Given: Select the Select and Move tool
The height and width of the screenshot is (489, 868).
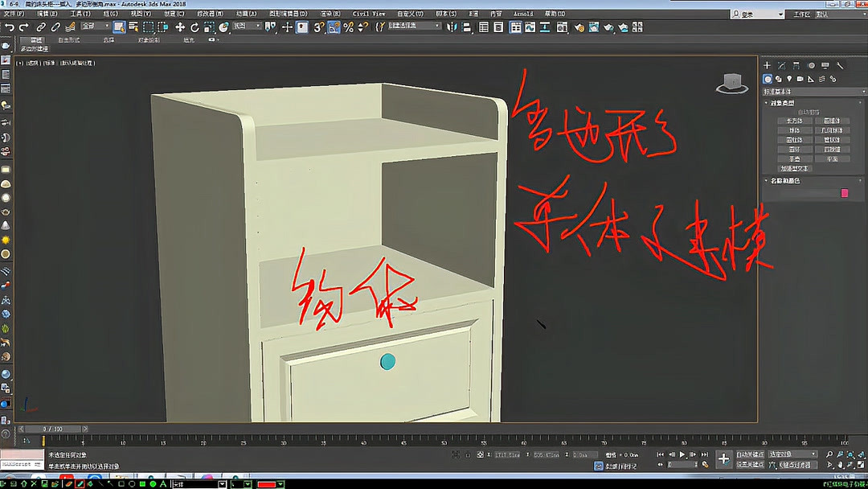Looking at the screenshot, I should [181, 27].
